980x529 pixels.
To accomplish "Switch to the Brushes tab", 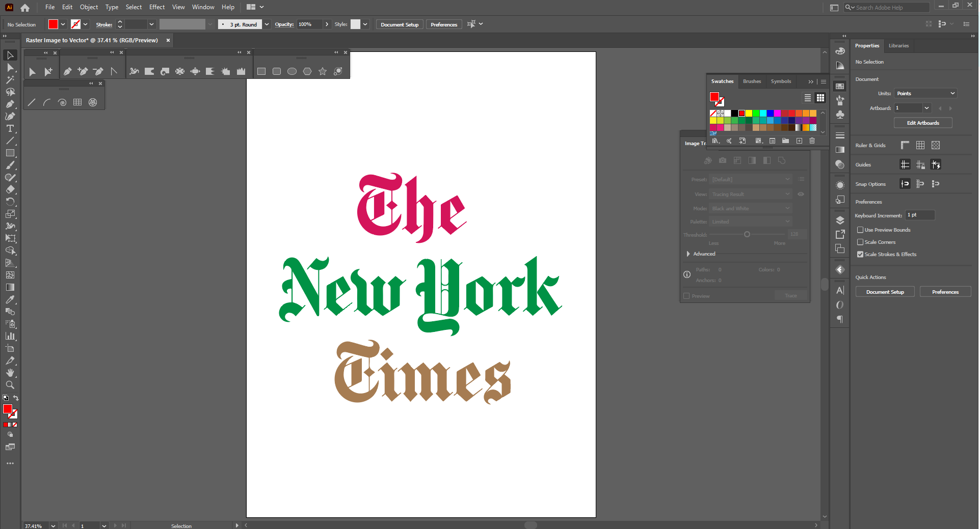I will [752, 81].
